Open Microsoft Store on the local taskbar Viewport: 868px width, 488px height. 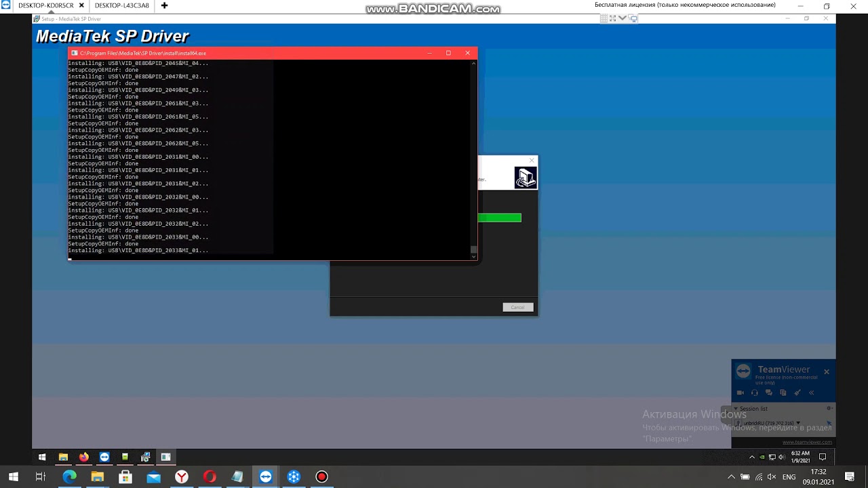point(125,477)
